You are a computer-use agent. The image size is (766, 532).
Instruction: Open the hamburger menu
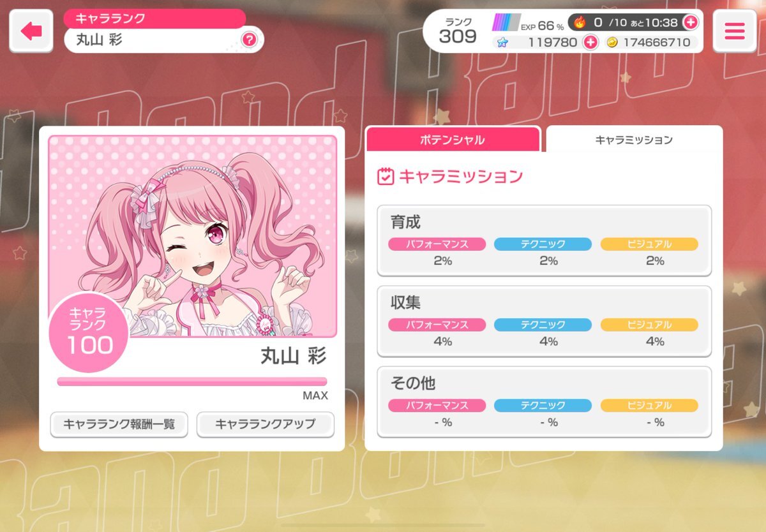(x=734, y=31)
